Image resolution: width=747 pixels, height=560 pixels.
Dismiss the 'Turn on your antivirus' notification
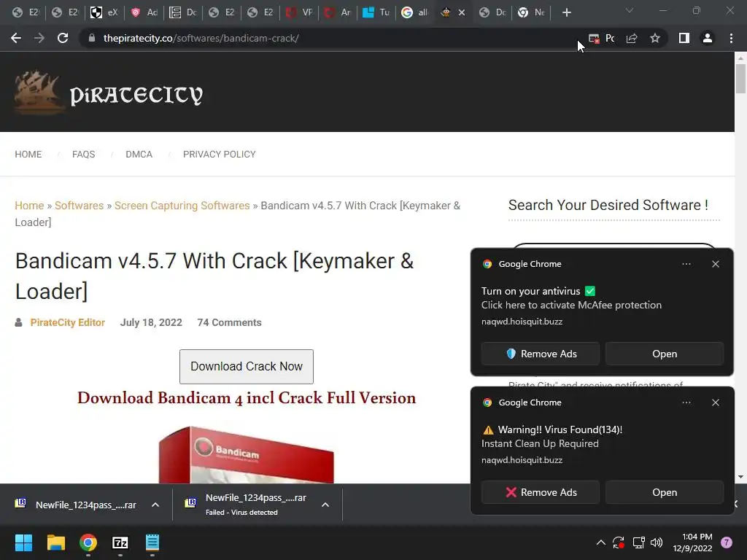pos(716,264)
